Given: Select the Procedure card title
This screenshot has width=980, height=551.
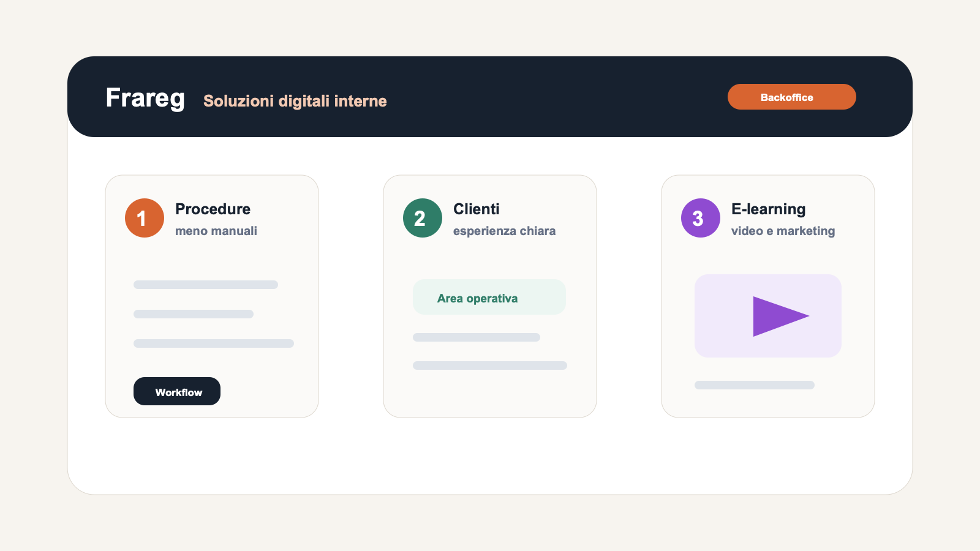Looking at the screenshot, I should pos(213,209).
